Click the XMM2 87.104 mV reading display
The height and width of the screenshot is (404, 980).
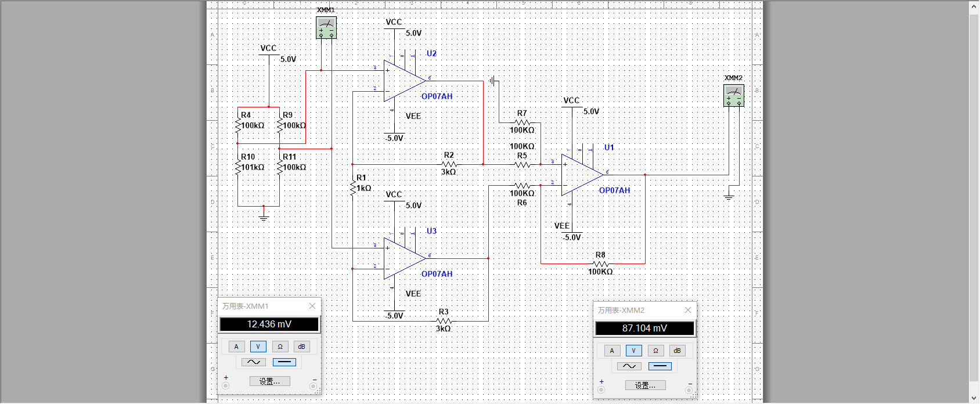644,329
